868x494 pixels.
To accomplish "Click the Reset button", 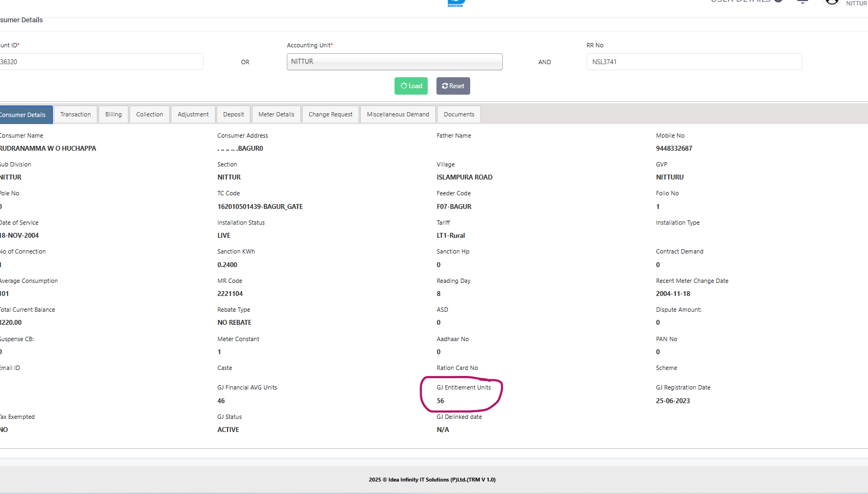I will (453, 86).
